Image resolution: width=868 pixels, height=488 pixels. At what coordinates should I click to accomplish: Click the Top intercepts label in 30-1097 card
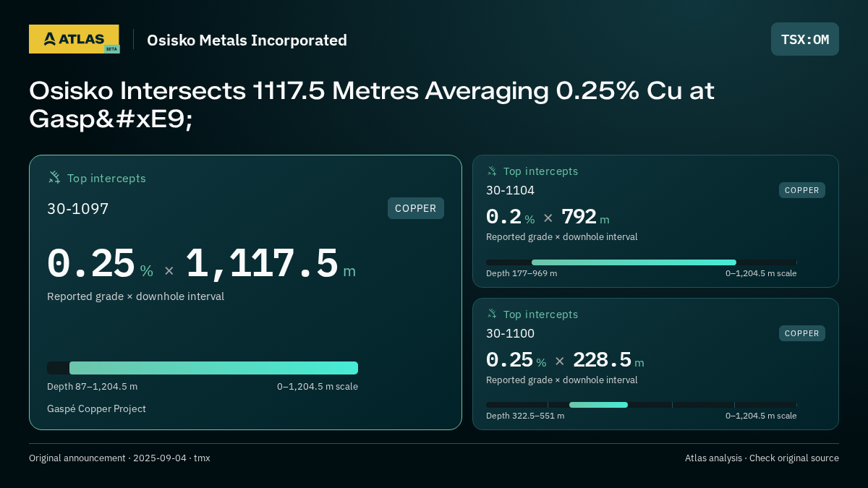click(x=106, y=178)
